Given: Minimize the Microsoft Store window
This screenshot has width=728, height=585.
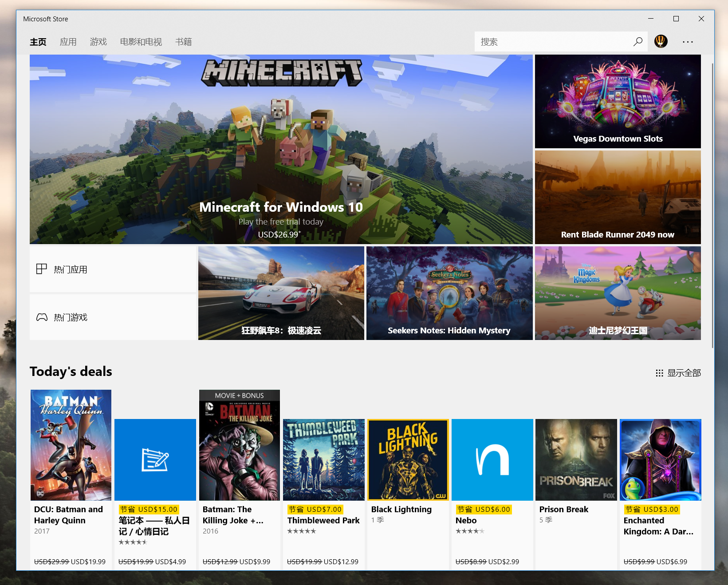Looking at the screenshot, I should 651,19.
